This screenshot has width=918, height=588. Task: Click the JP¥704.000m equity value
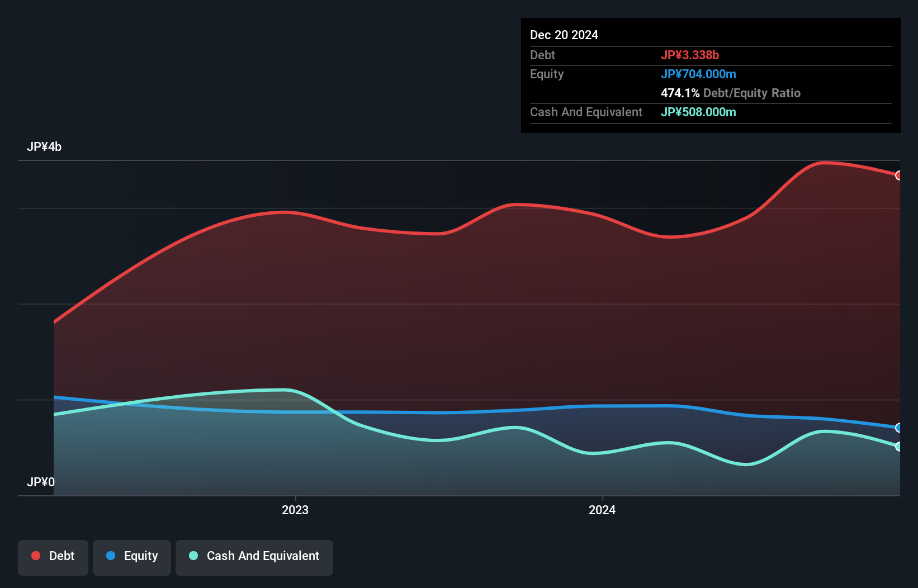point(698,74)
